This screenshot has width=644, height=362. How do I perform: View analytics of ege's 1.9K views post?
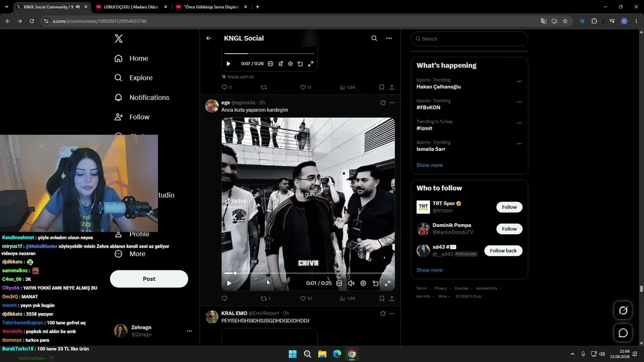[x=347, y=298]
